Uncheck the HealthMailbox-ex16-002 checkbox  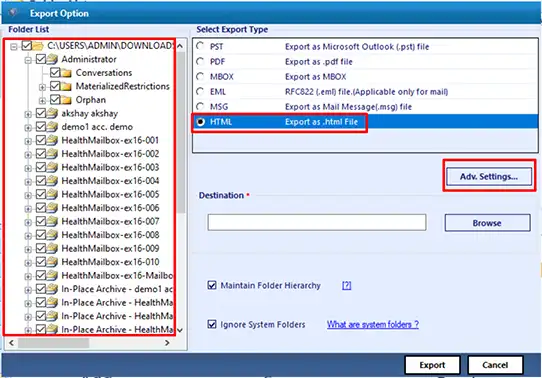[x=41, y=154]
